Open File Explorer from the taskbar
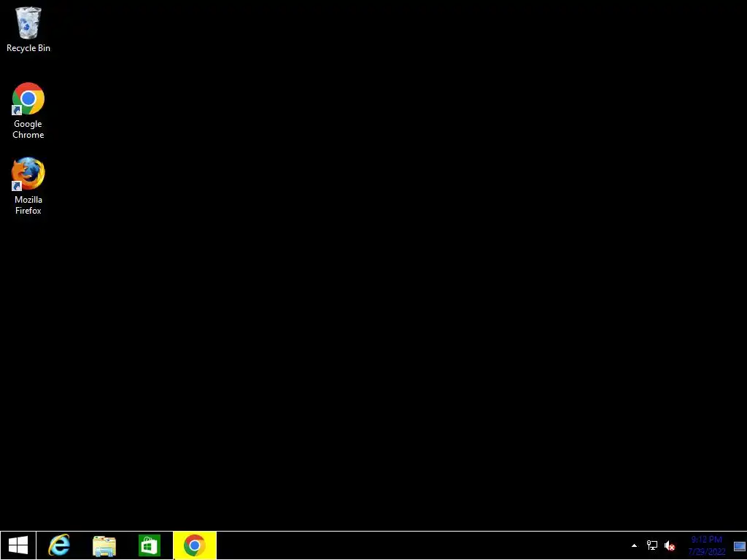This screenshot has width=747, height=560. point(104,545)
